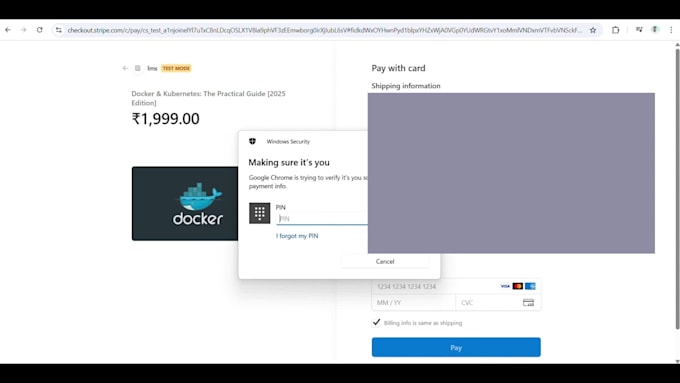Open the media control icon in toolbar

(639, 30)
